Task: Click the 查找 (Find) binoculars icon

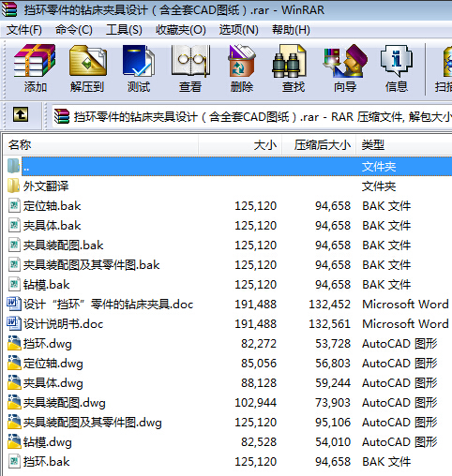Action: (289, 61)
